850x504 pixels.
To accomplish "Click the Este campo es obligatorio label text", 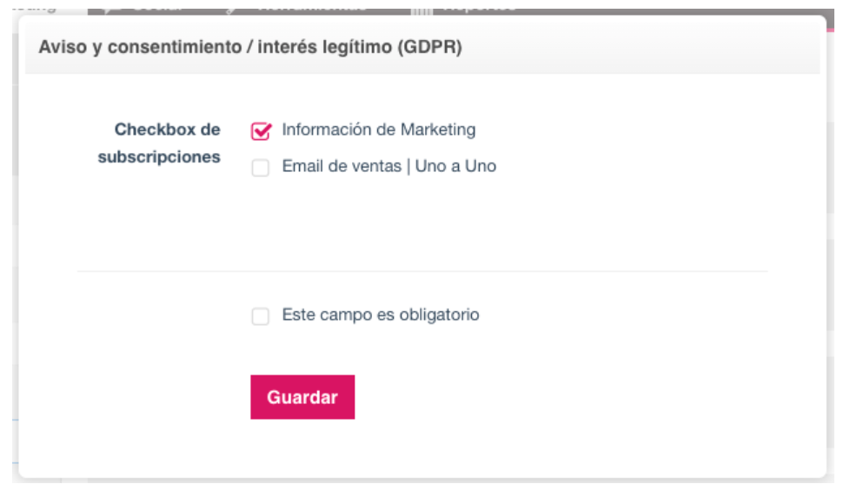I will tap(381, 315).
